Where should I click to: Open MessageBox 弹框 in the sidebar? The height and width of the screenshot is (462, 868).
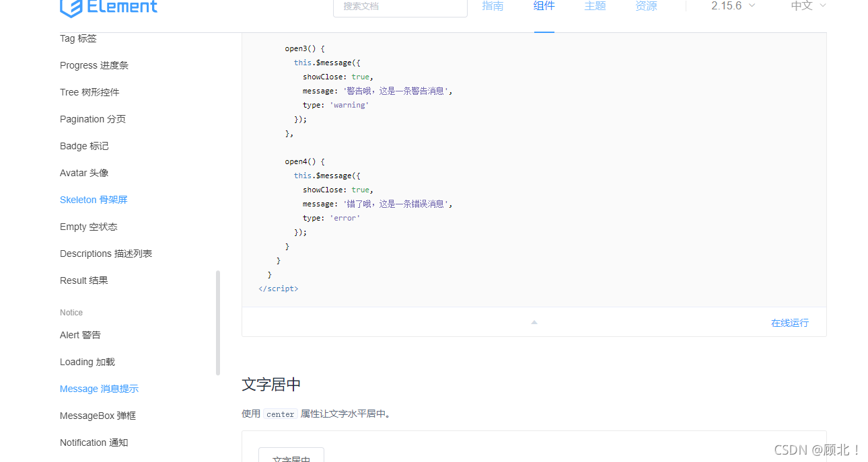click(98, 416)
